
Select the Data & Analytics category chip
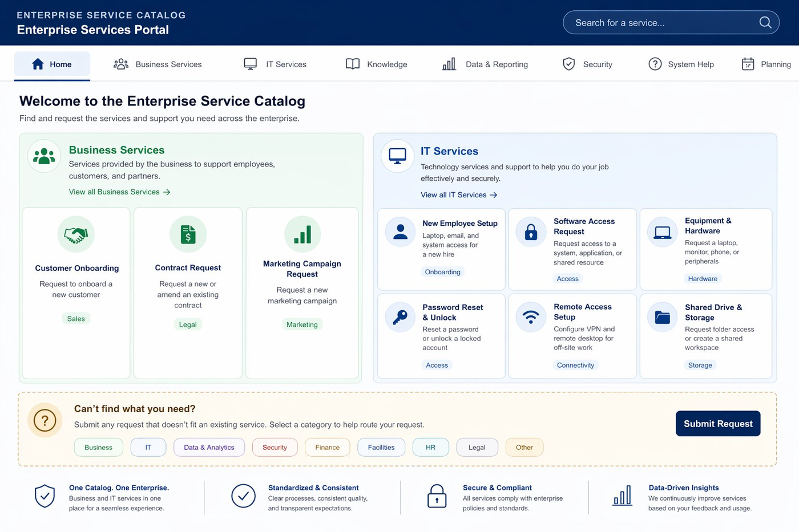click(x=209, y=447)
